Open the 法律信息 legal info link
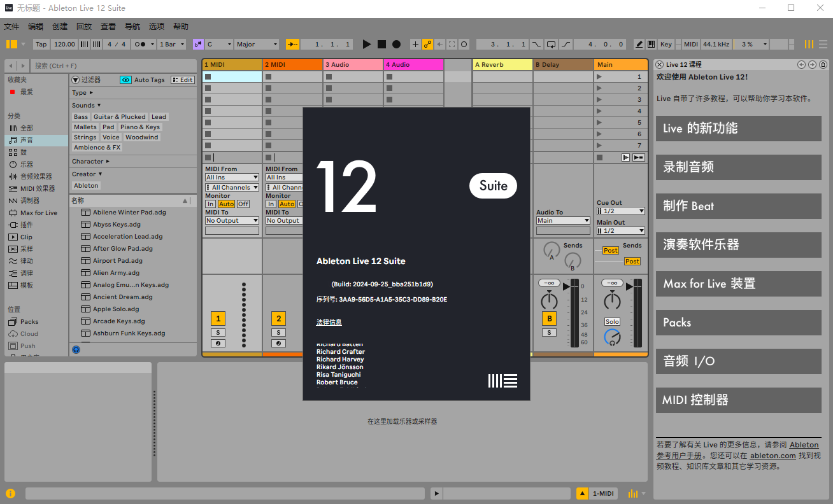Viewport: 833px width, 504px height. pyautogui.click(x=329, y=323)
